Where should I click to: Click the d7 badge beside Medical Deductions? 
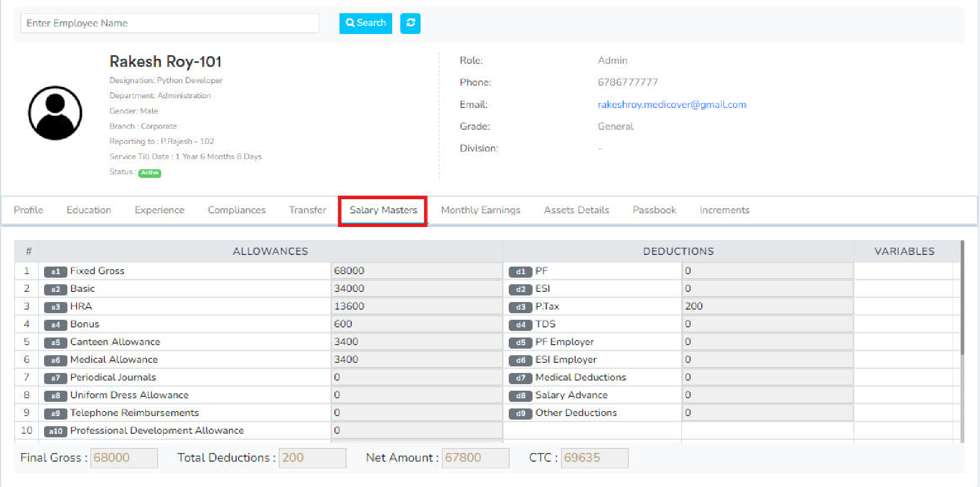520,378
